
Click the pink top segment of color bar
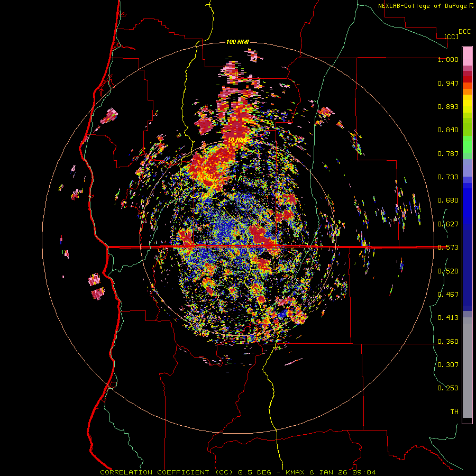click(467, 56)
